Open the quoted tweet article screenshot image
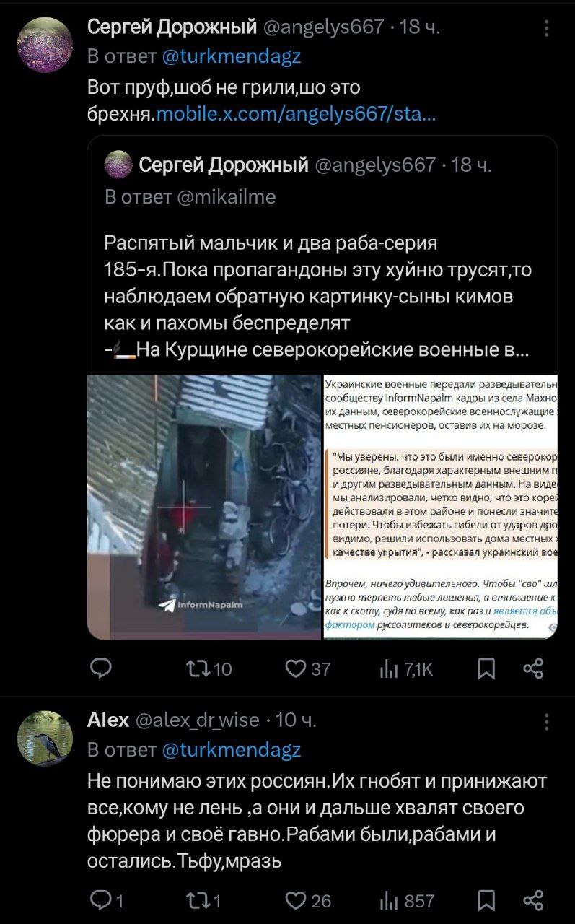Screen dimensions: 575x924 pos(440,507)
